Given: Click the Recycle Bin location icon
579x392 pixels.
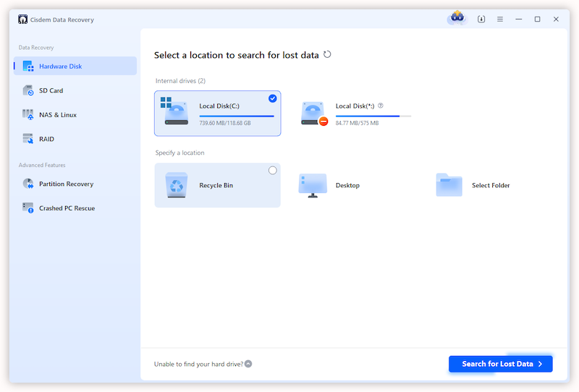Looking at the screenshot, I should tap(176, 185).
